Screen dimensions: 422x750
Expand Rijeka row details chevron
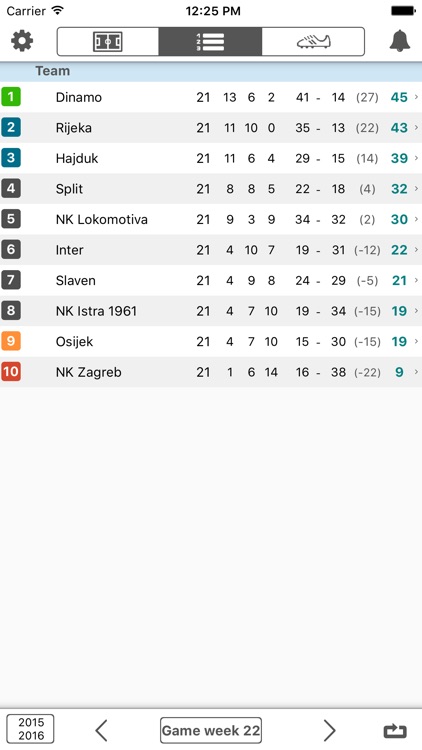pos(416,128)
